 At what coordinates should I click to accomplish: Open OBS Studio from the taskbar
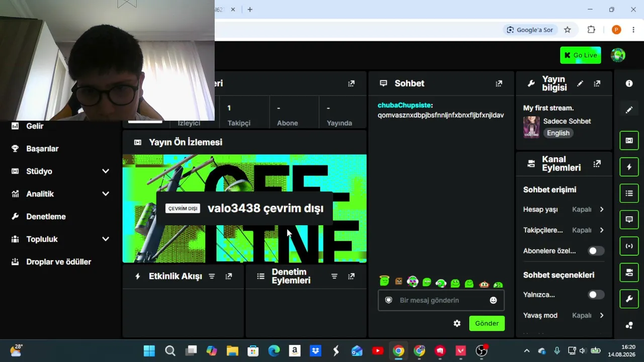(481, 350)
